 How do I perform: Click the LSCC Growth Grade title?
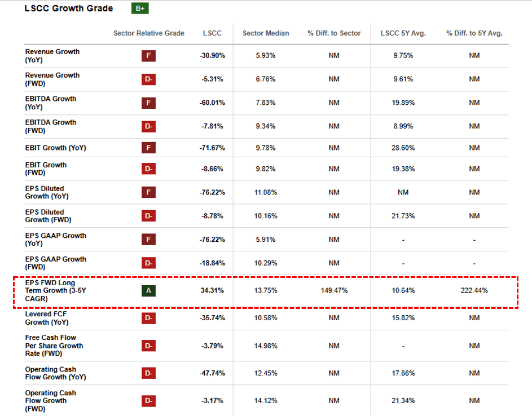click(x=68, y=8)
